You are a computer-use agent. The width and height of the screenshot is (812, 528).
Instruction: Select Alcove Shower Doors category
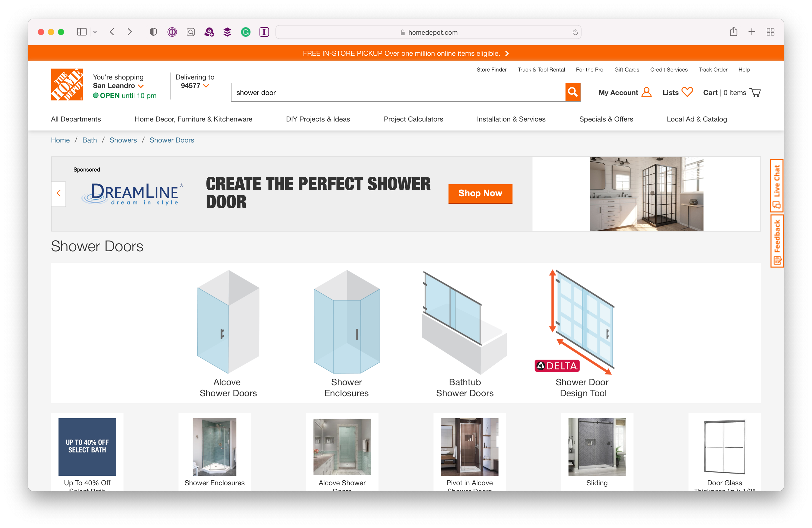point(228,333)
